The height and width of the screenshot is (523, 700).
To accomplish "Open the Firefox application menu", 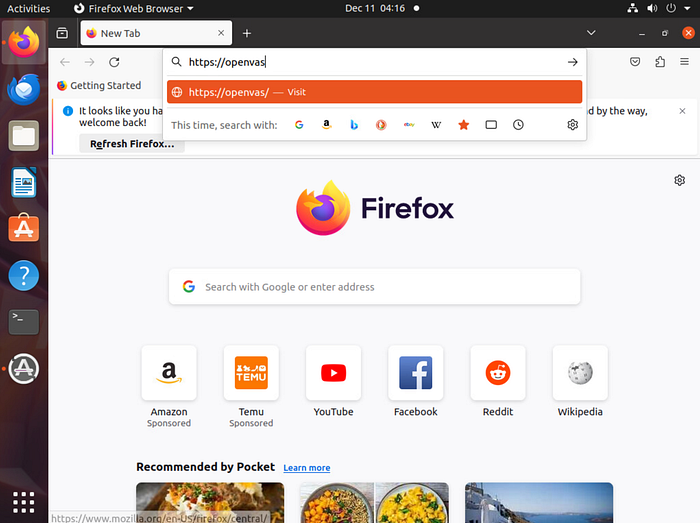I will pos(684,62).
